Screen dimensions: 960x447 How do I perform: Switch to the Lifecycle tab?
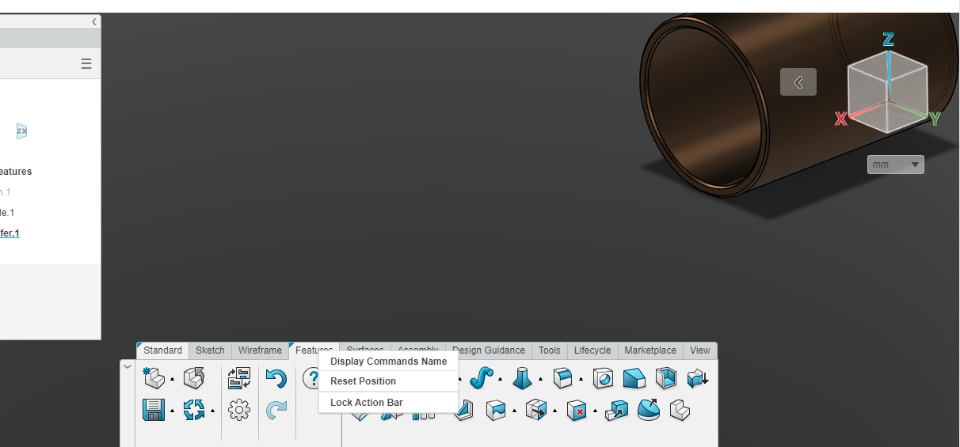592,350
